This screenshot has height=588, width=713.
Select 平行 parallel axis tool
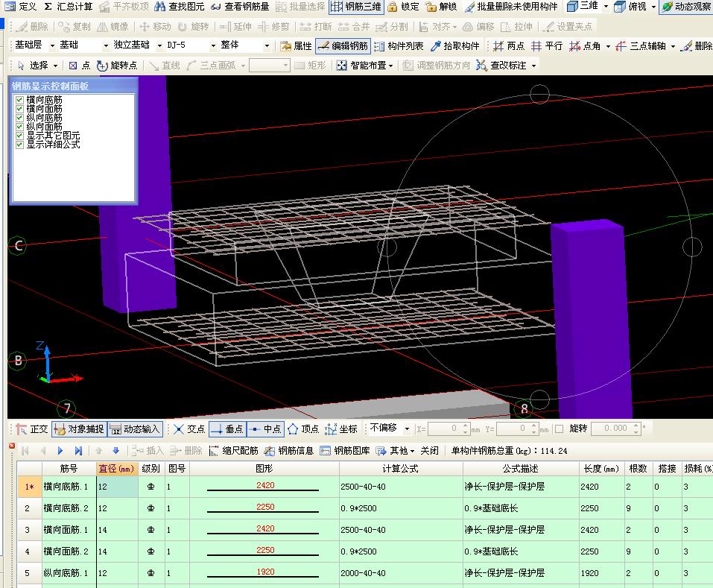click(x=547, y=46)
